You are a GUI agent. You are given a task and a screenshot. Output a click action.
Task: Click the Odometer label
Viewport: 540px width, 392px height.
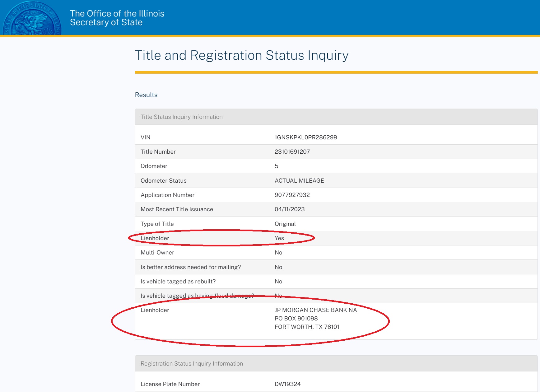[154, 166]
